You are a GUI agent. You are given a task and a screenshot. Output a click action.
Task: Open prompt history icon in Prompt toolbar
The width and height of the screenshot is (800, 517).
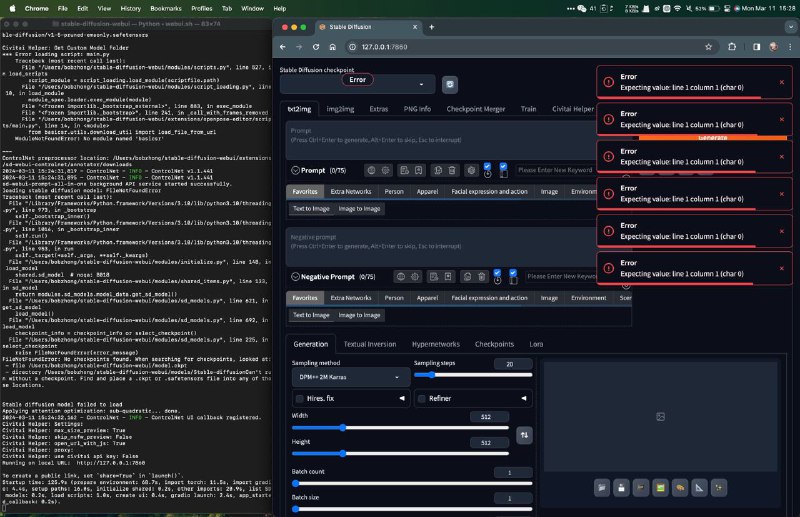point(405,170)
